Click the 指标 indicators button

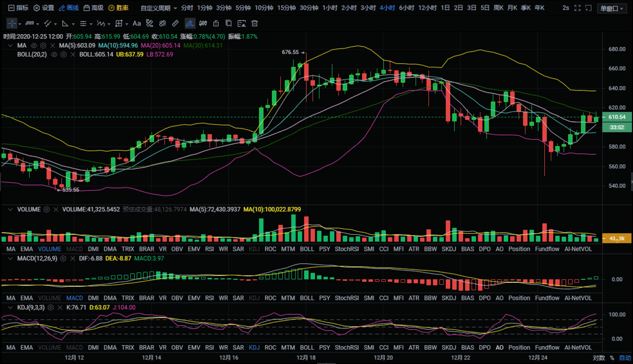click(x=18, y=8)
